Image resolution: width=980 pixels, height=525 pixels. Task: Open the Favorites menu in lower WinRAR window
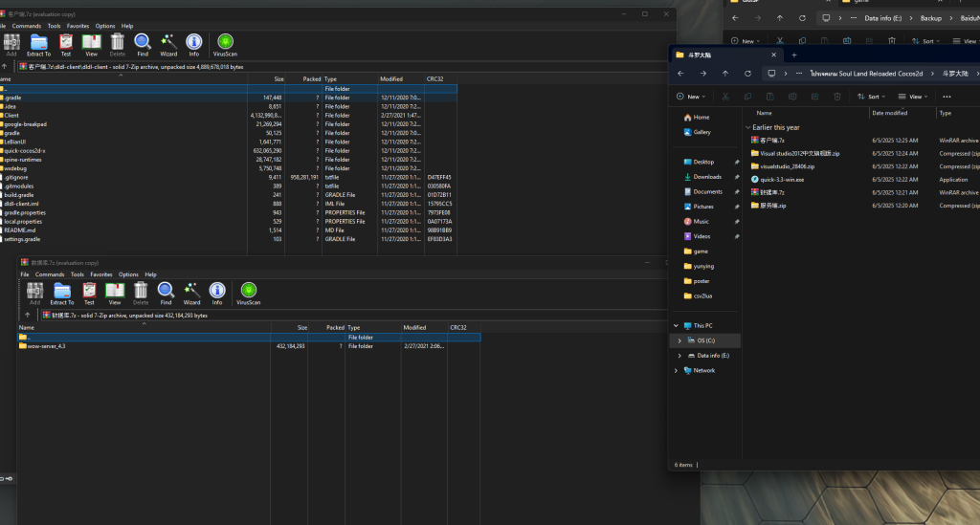[x=101, y=274]
